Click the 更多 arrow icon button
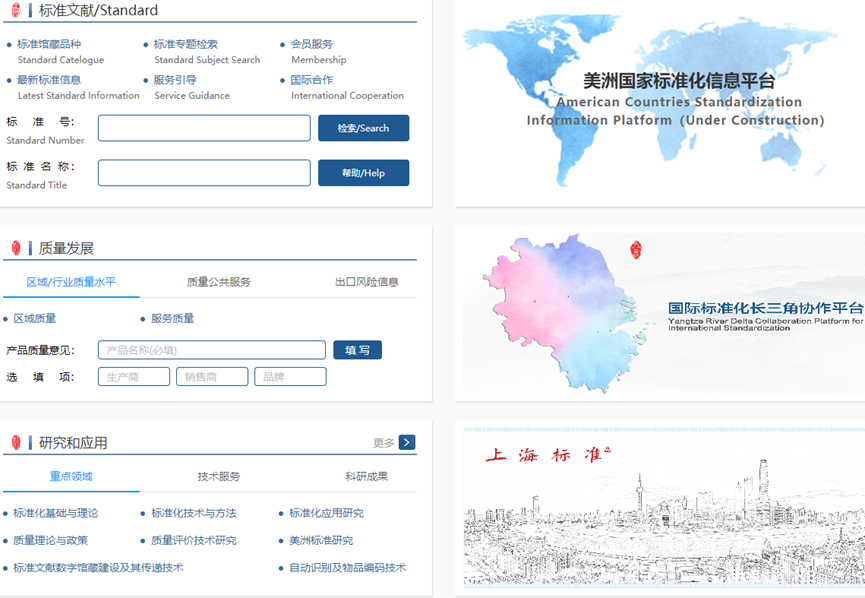Image resolution: width=865 pixels, height=598 pixels. tap(407, 442)
